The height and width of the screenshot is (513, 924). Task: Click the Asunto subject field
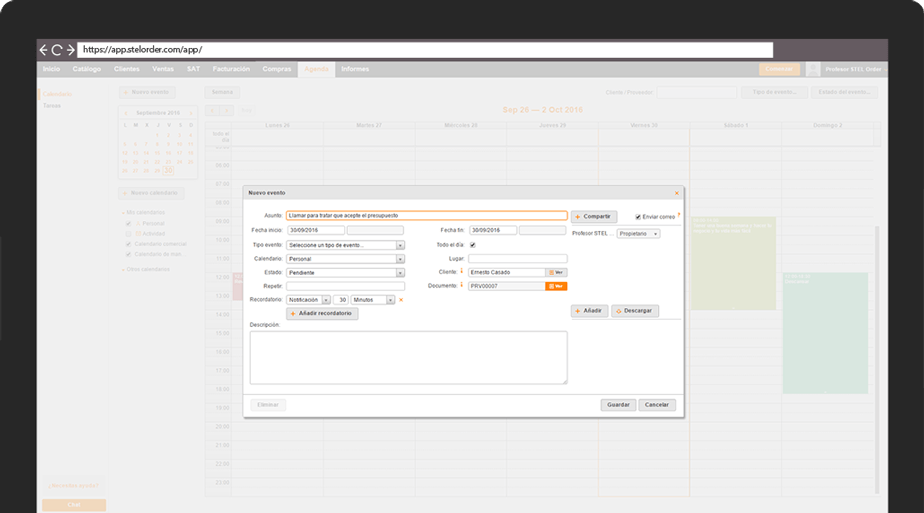427,216
